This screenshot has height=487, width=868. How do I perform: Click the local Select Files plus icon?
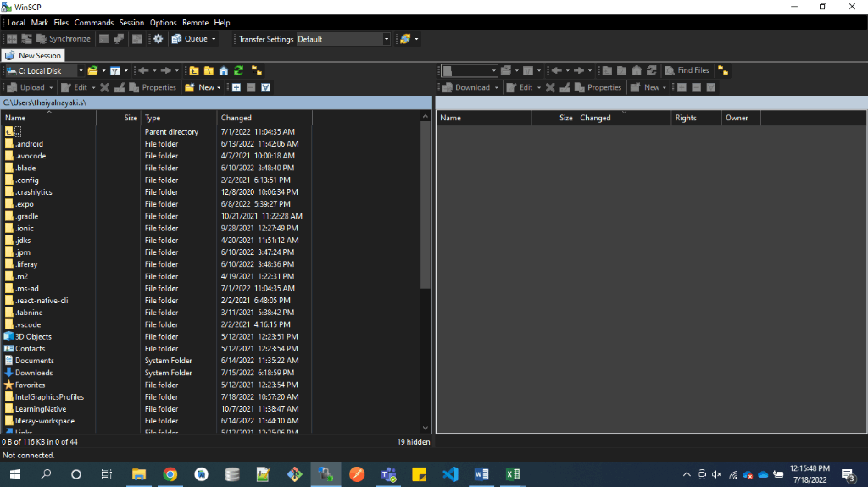click(236, 87)
